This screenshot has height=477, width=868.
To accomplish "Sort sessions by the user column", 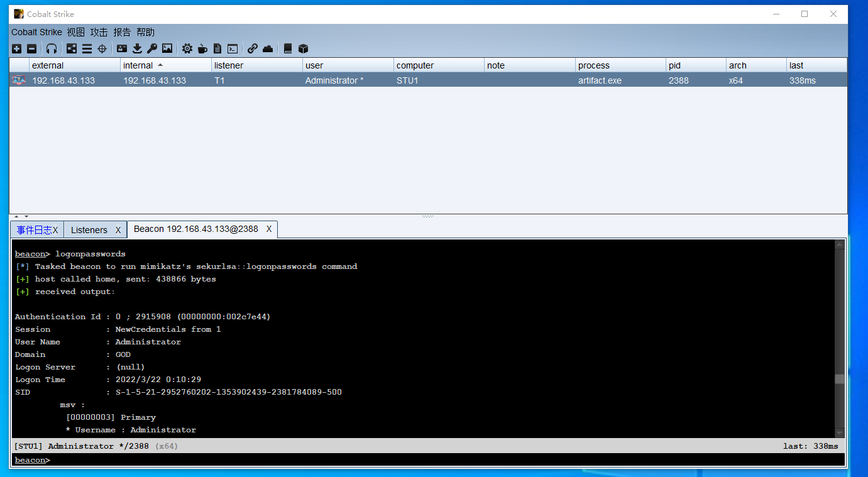I will [348, 65].
